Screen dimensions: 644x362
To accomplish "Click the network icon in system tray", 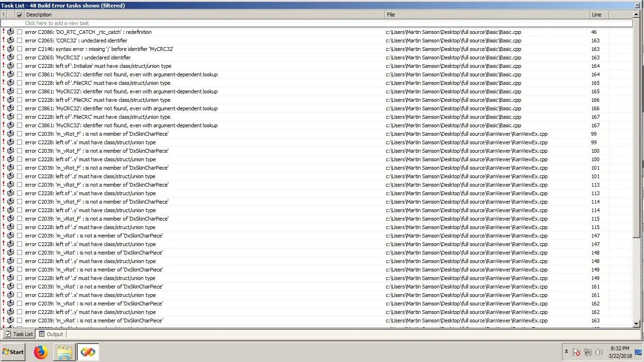I will [x=587, y=352].
